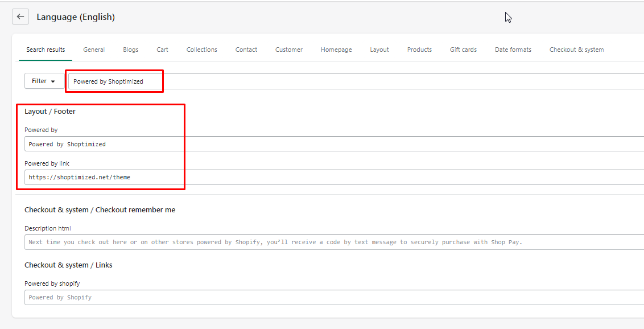Click the 'Powered by' footer text field
The height and width of the screenshot is (329, 644).
334,144
